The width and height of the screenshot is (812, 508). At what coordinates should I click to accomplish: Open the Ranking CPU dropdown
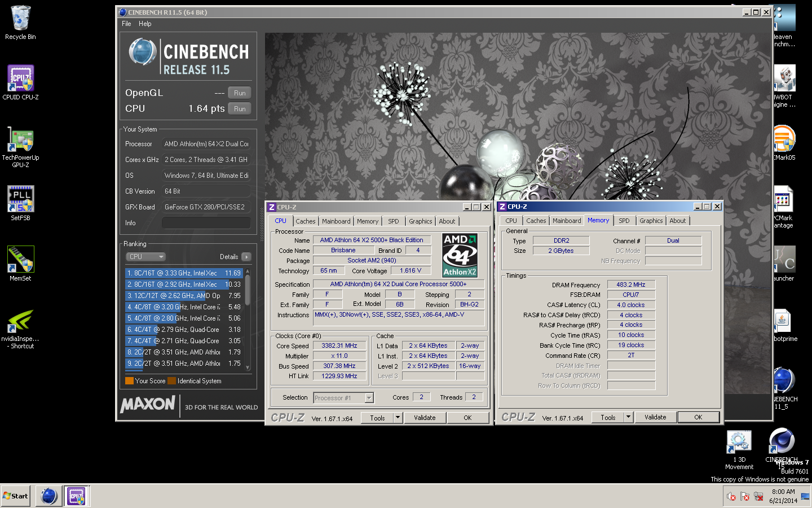145,257
